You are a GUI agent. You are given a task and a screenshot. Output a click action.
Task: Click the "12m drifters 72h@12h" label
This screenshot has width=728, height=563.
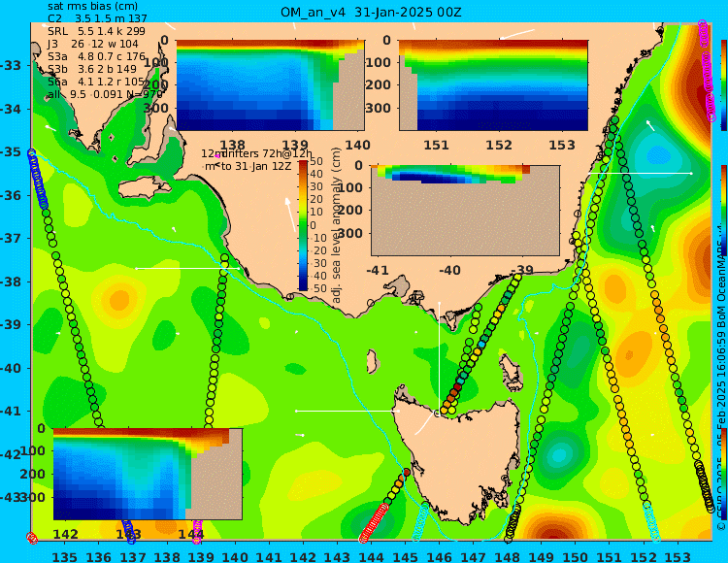point(257,153)
